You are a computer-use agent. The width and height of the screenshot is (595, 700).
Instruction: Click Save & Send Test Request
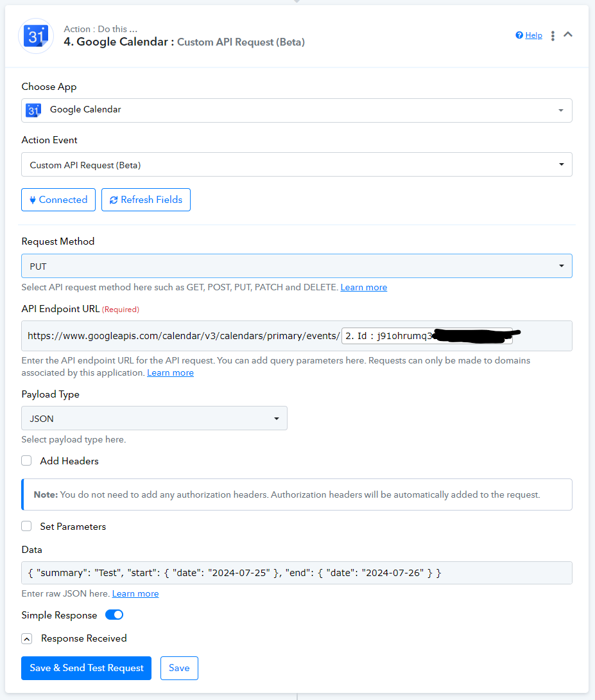(x=86, y=668)
